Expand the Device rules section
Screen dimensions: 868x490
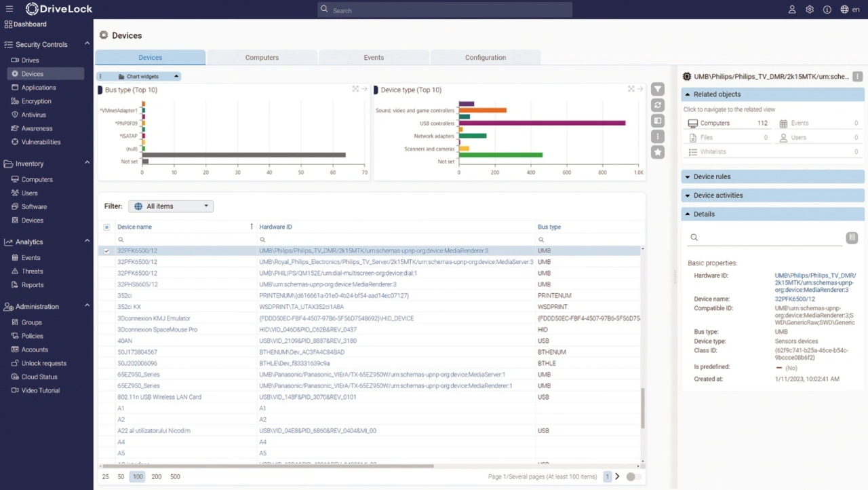[x=772, y=176]
